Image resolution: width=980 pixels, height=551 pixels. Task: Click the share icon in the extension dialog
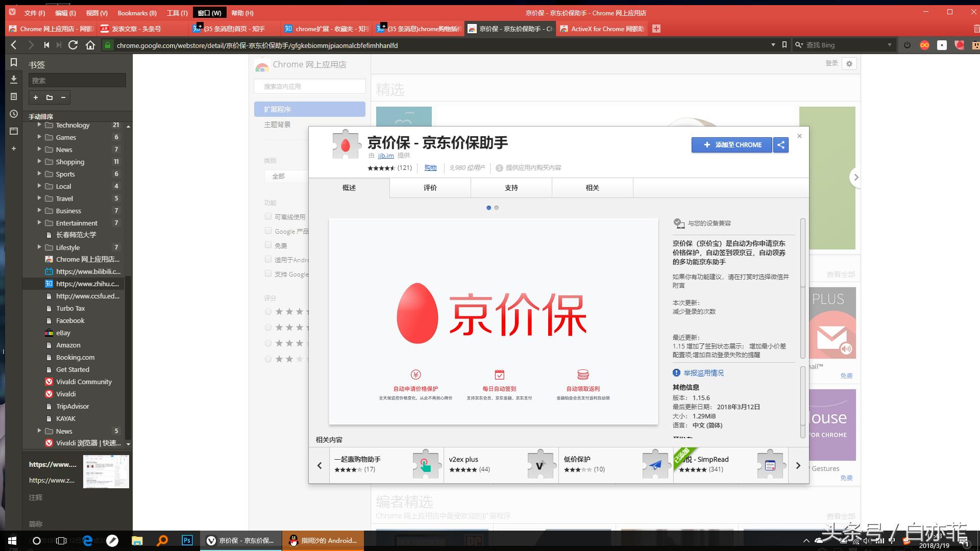pos(780,145)
